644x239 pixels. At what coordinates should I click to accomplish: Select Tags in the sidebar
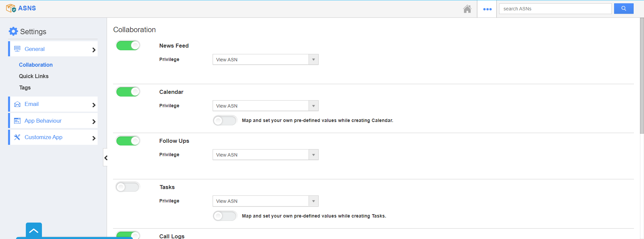(25, 87)
